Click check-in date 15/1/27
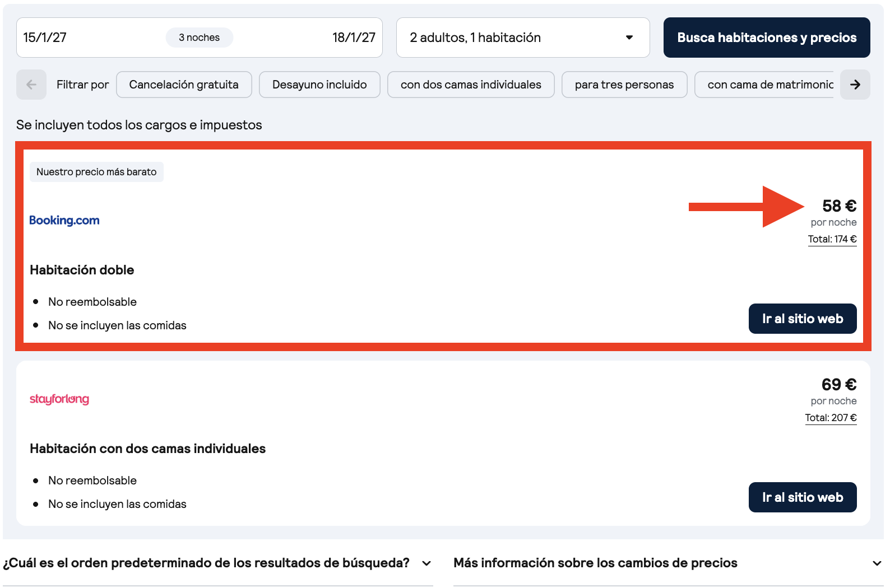 pos(45,38)
